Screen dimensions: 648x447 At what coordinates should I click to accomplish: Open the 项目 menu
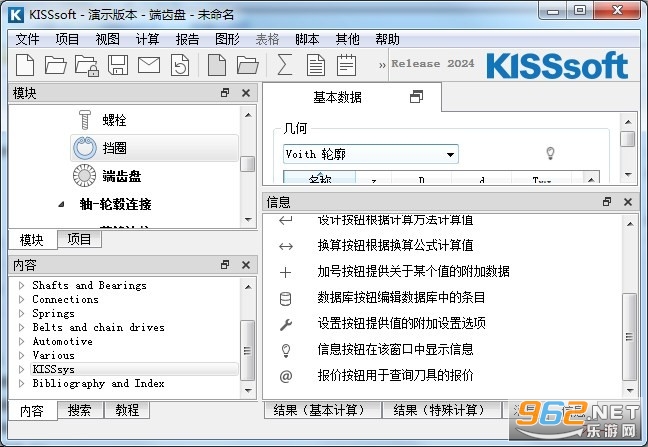[x=67, y=39]
